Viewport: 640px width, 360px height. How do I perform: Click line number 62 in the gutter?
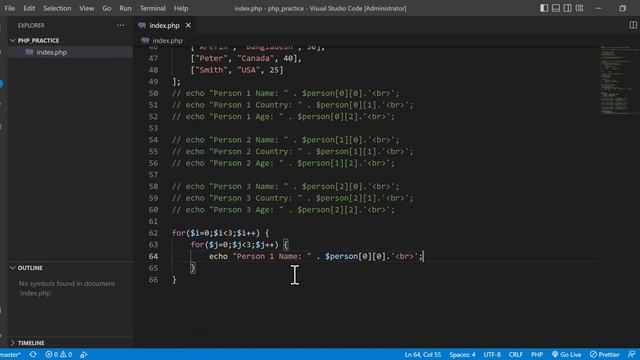coord(153,233)
